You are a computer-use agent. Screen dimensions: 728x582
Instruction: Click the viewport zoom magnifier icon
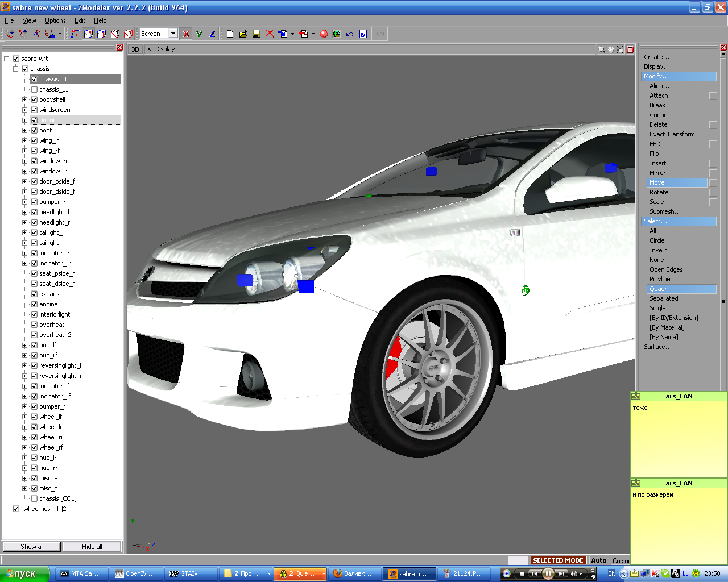click(x=601, y=49)
